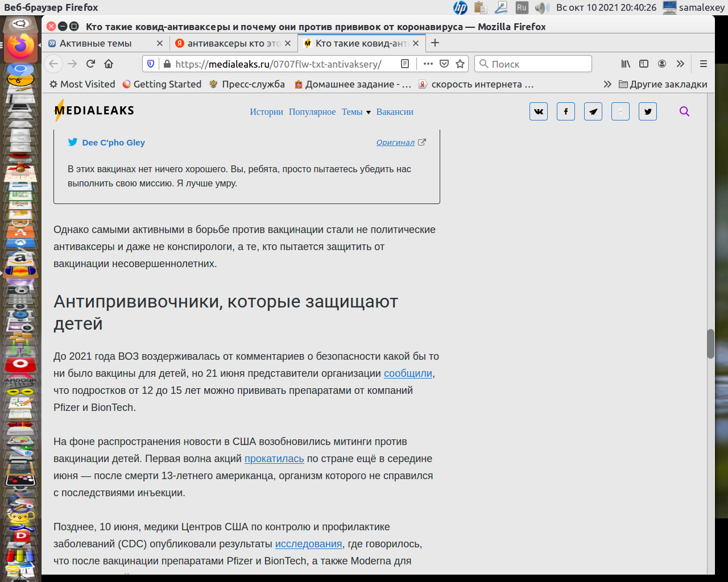Open Medialeaks Facebook page icon
This screenshot has width=728, height=582.
[x=566, y=111]
